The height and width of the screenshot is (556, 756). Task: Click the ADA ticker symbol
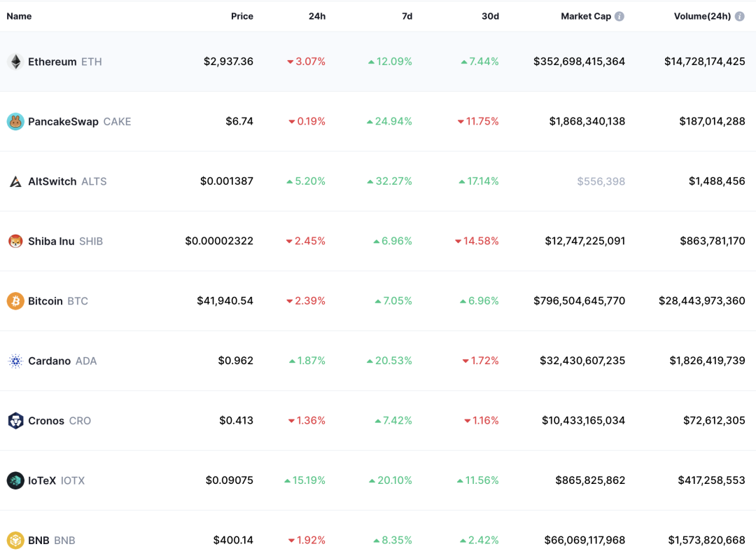point(86,361)
